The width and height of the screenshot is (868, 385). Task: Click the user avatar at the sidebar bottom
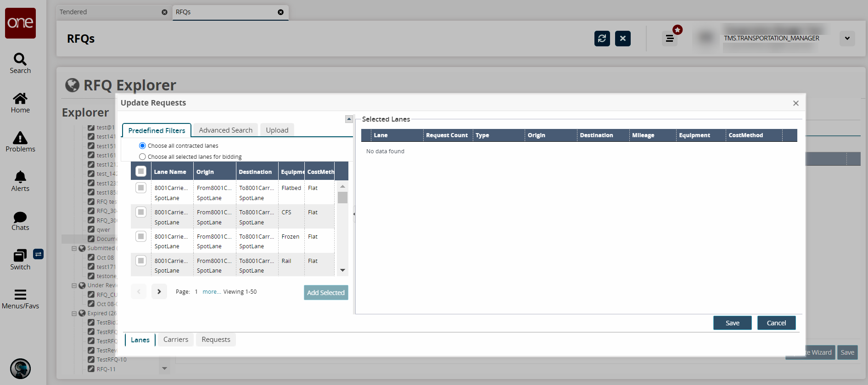click(x=20, y=368)
